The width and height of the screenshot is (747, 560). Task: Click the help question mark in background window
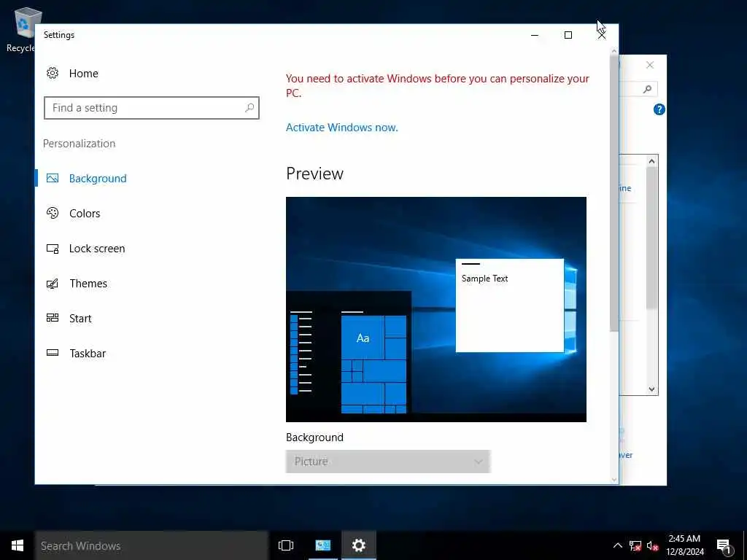[x=659, y=109]
